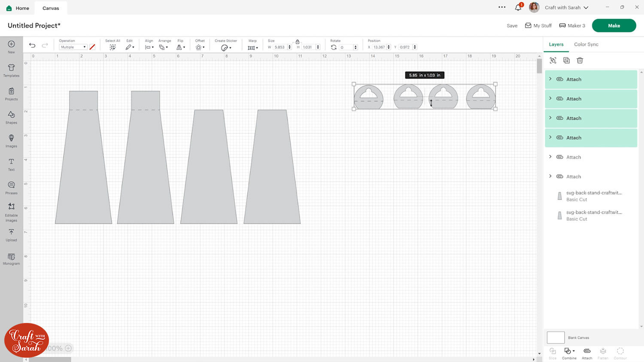Viewport: 644px width, 362px height.
Task: Click the Undo arrow icon
Action: (x=32, y=45)
